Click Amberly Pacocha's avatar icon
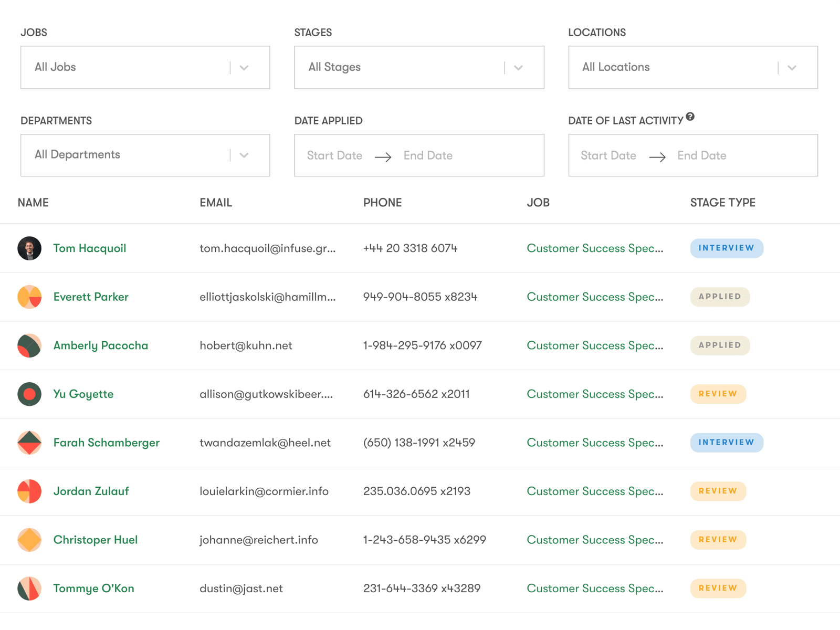 pyautogui.click(x=29, y=345)
